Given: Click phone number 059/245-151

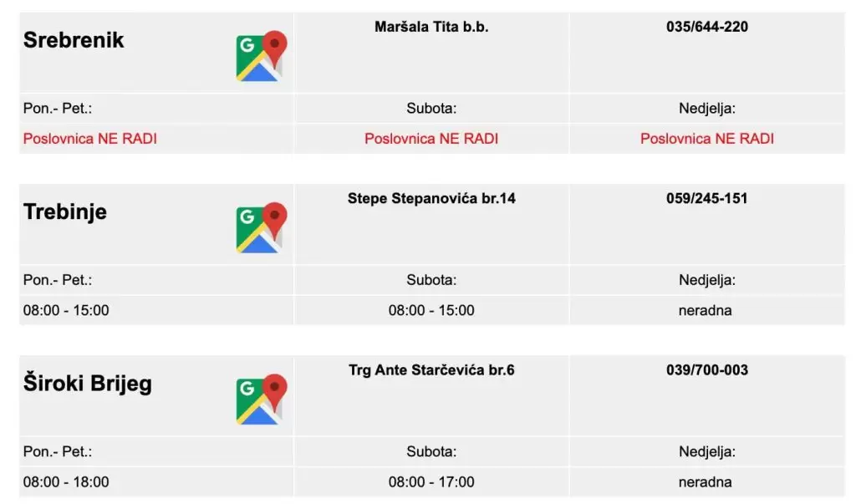Looking at the screenshot, I should pyautogui.click(x=706, y=198).
